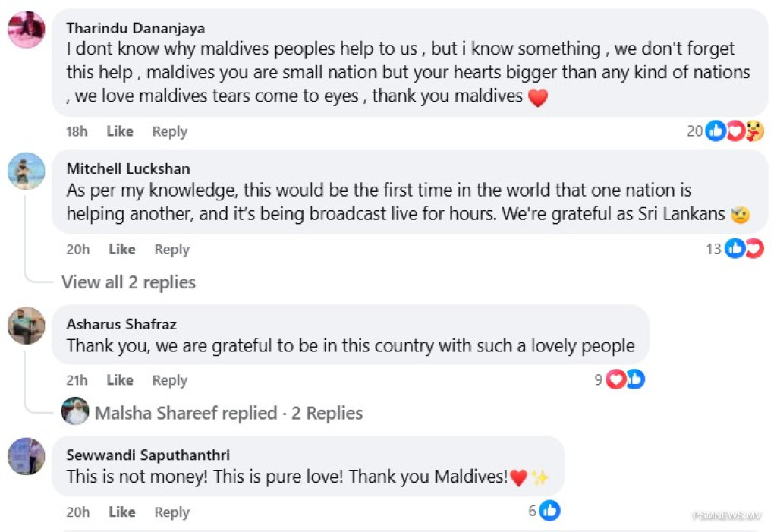Open Mitchell Luckshan's name link
777x532 pixels.
click(128, 168)
